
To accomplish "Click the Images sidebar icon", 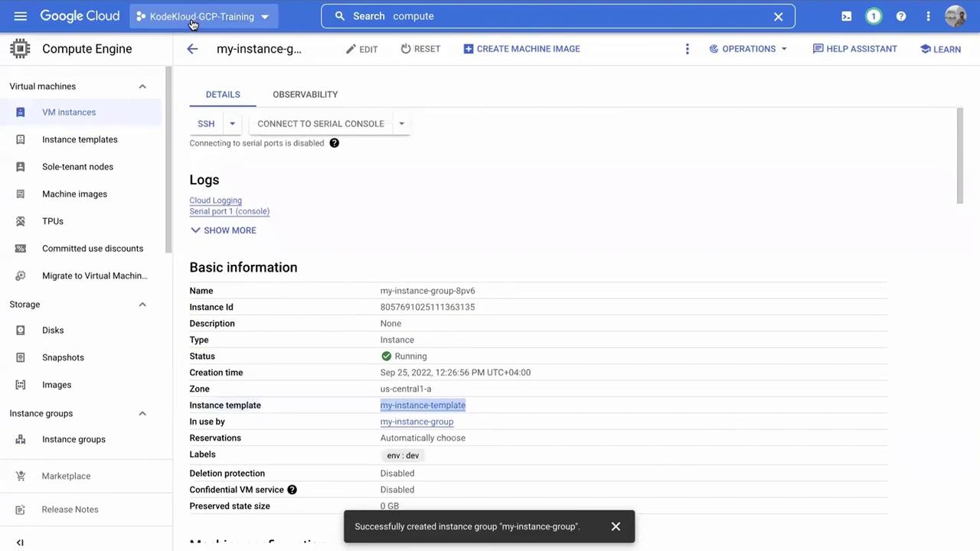I will [21, 385].
